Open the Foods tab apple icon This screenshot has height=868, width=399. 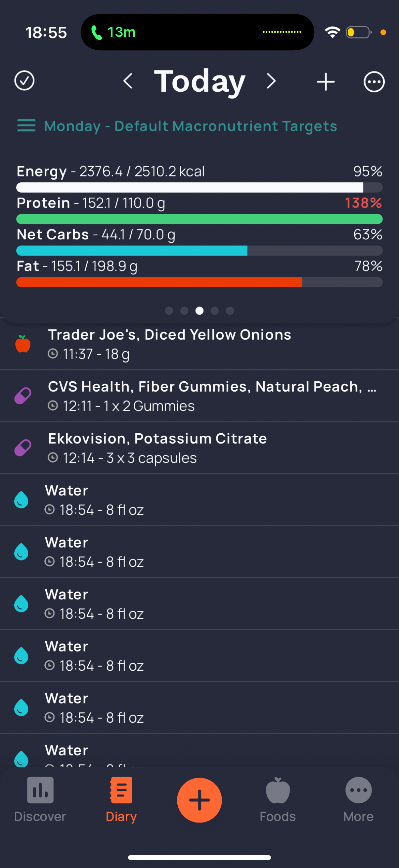pos(278,791)
